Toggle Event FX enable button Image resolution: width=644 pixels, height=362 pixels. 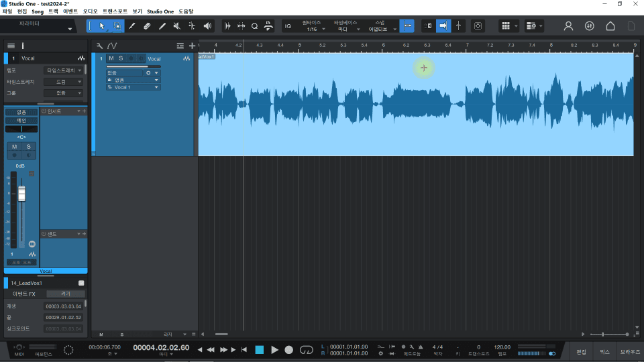pos(66,294)
